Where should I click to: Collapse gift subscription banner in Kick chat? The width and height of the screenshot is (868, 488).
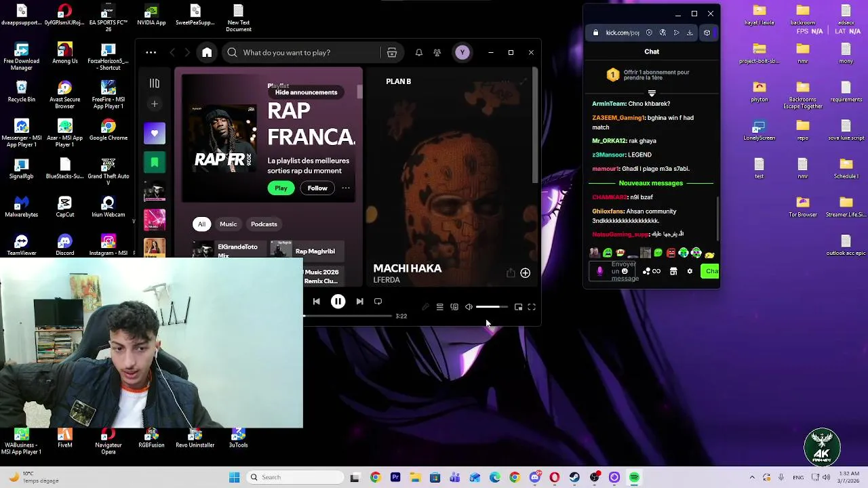pos(652,93)
